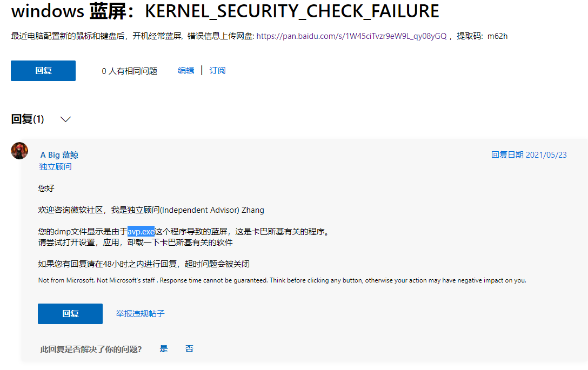
Task: Click the 0 人有相同问题 counter
Action: coord(129,71)
